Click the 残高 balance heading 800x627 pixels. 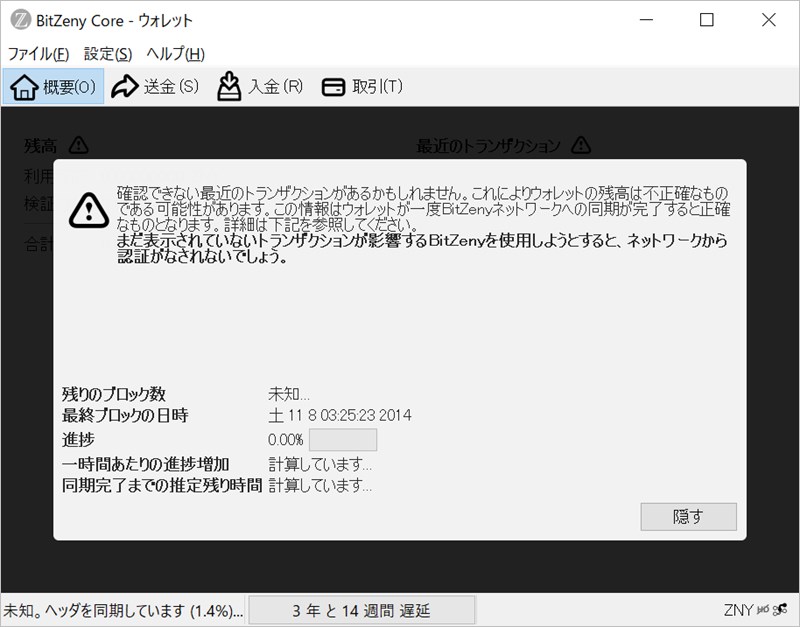(40, 146)
